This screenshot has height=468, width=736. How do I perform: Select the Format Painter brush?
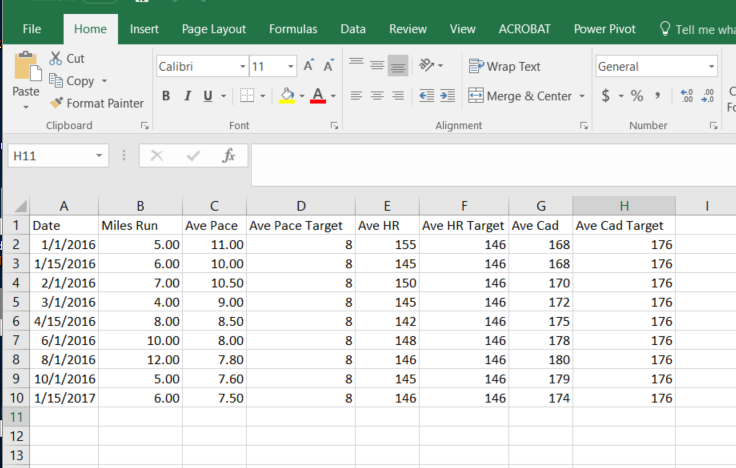pos(97,103)
